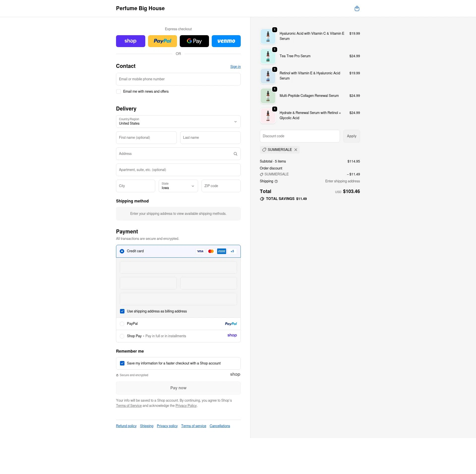Open the Refund policy link
This screenshot has height=474, width=476.
[x=126, y=426]
